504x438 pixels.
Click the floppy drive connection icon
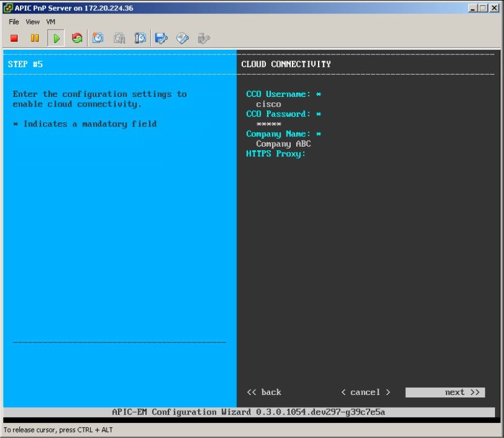pos(161,38)
